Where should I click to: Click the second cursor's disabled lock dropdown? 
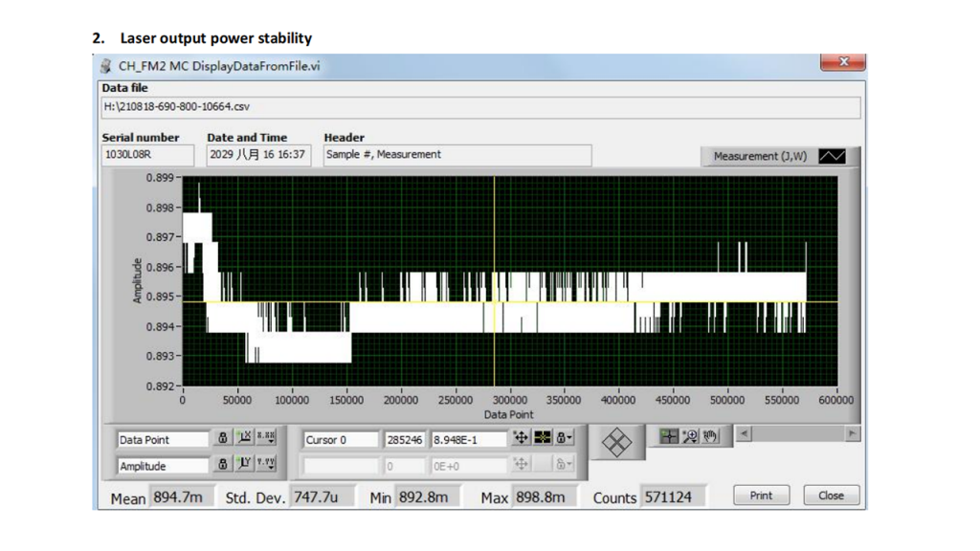point(565,464)
